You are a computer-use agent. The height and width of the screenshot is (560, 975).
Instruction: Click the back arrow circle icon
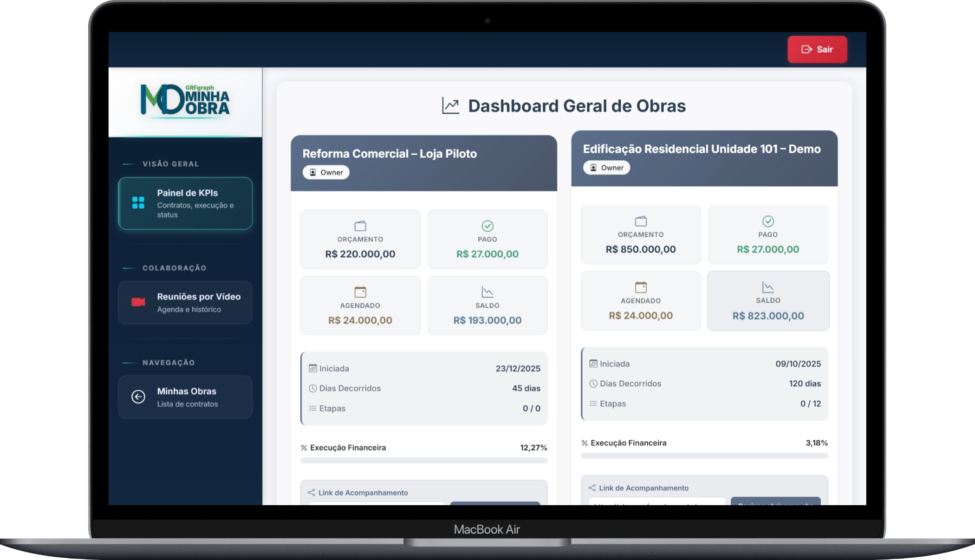[x=138, y=397]
